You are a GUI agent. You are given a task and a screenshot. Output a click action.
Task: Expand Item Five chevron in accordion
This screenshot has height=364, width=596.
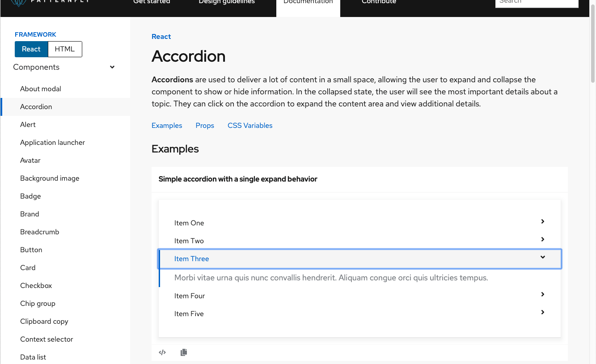pyautogui.click(x=543, y=312)
